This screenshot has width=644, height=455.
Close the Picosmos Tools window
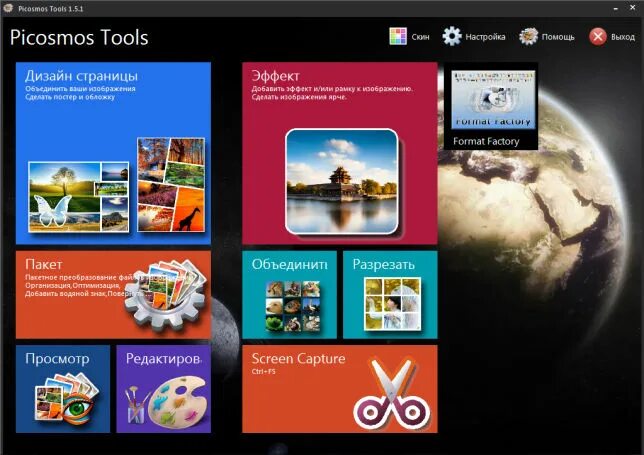(633, 7)
